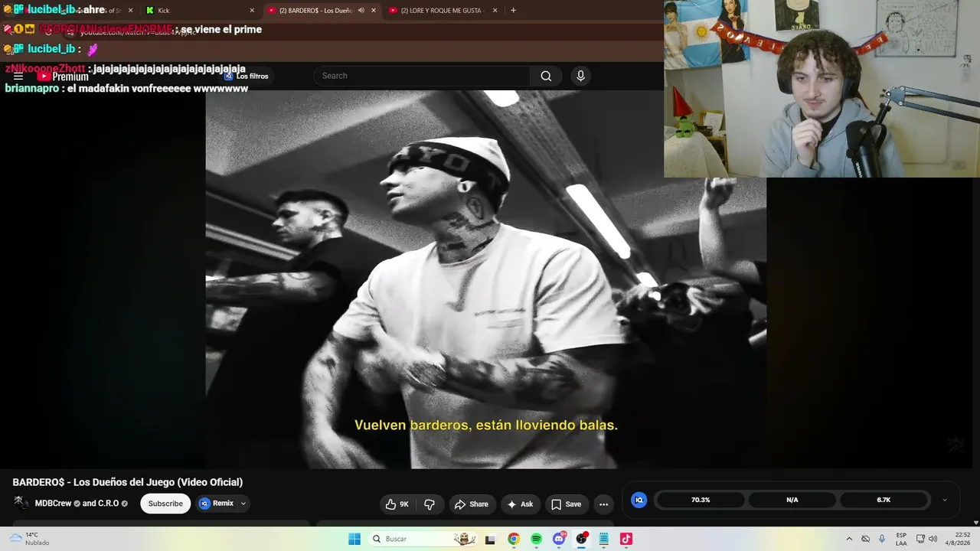Mute the BARDERO$ tab audio icon
The height and width of the screenshot is (551, 980).
(x=361, y=11)
